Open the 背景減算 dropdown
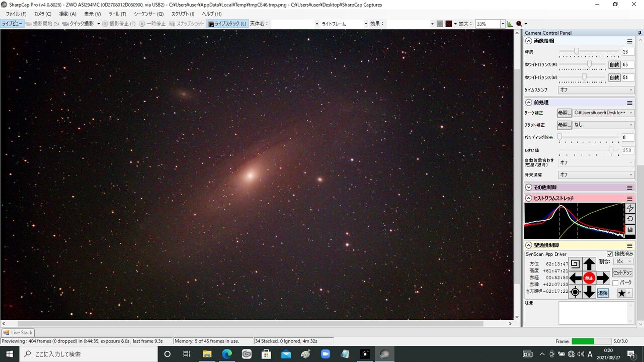 pos(596,174)
